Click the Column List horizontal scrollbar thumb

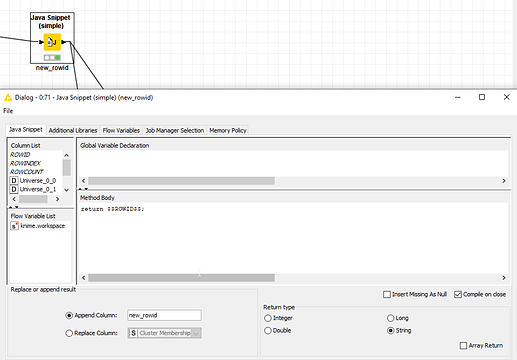(x=33, y=199)
